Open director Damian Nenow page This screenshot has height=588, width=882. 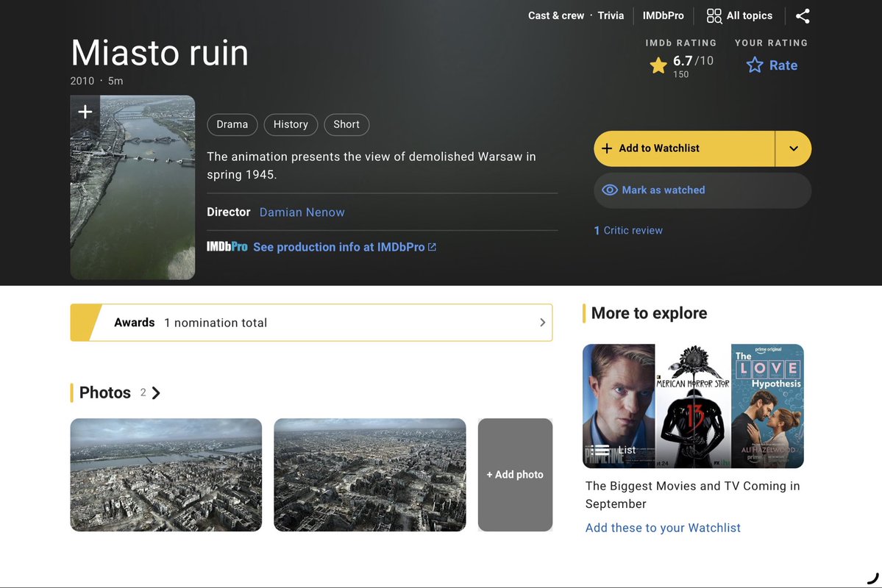click(x=302, y=212)
